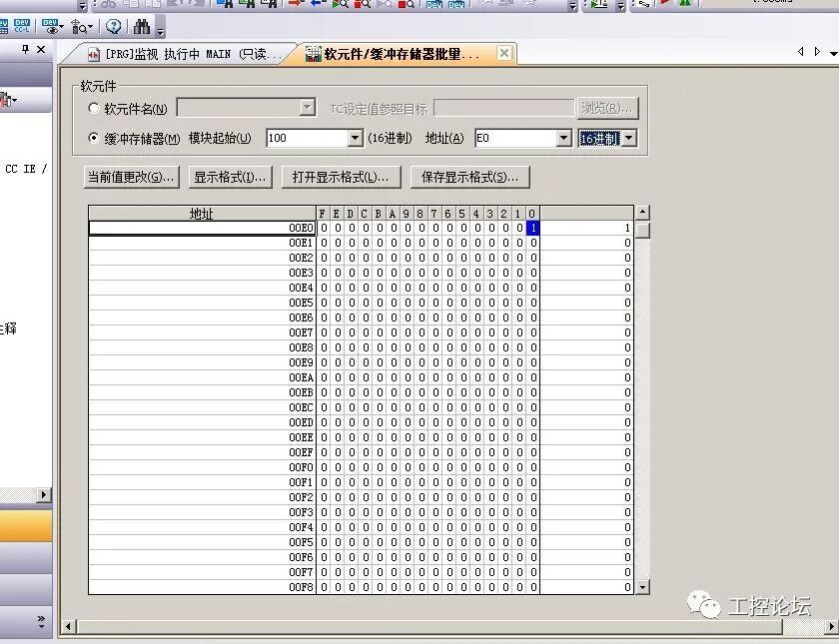
Task: Click the Dev watch eye icon
Action: pyautogui.click(x=50, y=26)
